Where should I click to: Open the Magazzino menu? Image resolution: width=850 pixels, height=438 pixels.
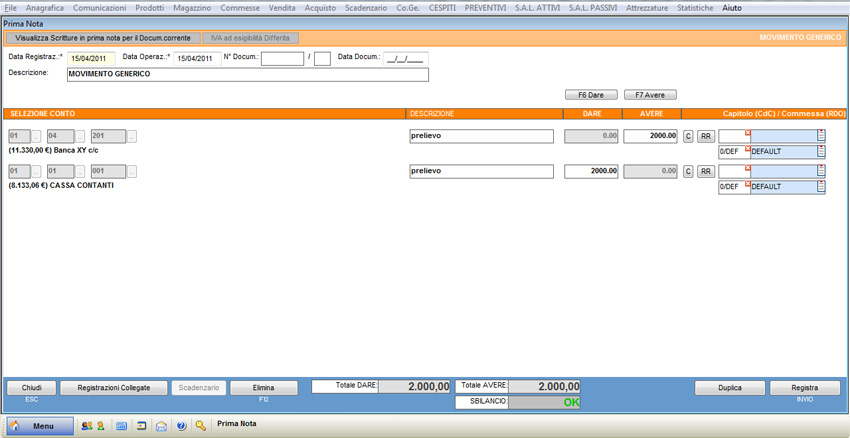point(192,8)
